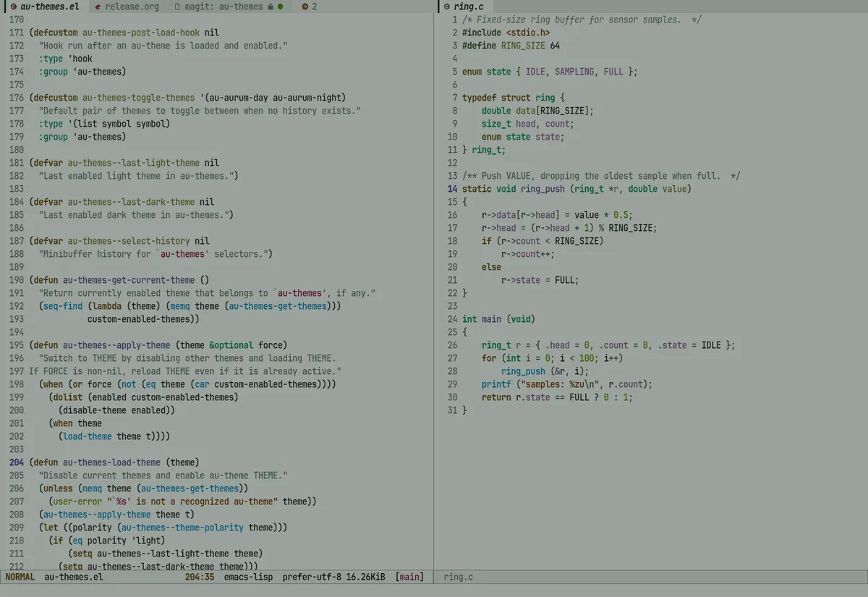This screenshot has width=868, height=597.
Task: Click enum state declaration on line 5
Action: coord(550,72)
